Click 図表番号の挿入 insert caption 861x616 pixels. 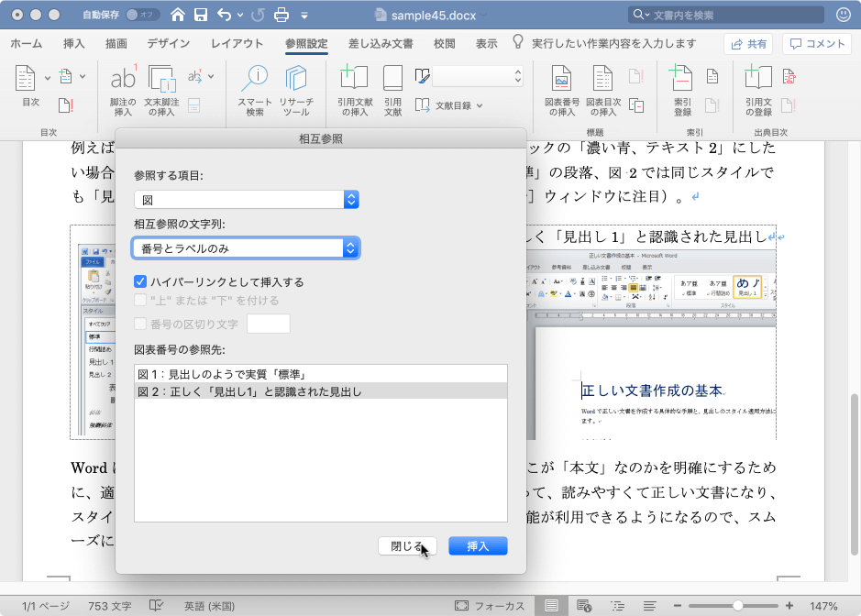pyautogui.click(x=562, y=91)
